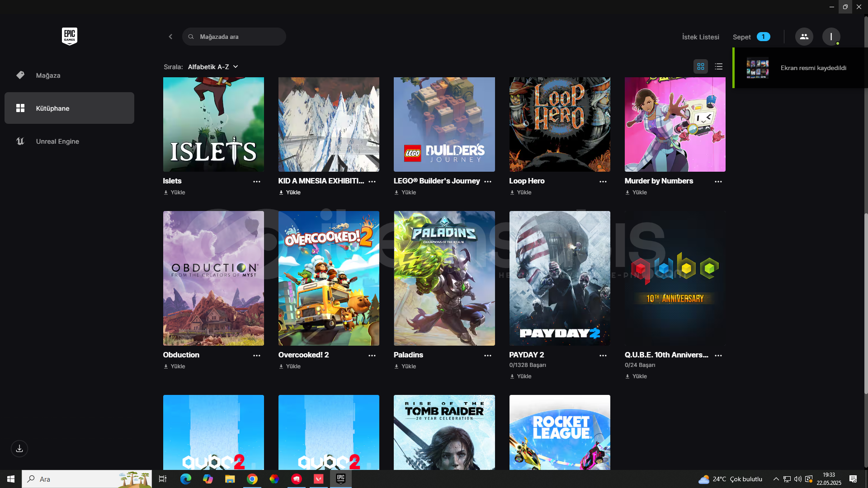Open the weather widget 24°C Çok bulutlu
This screenshot has width=868, height=488.
pyautogui.click(x=731, y=479)
